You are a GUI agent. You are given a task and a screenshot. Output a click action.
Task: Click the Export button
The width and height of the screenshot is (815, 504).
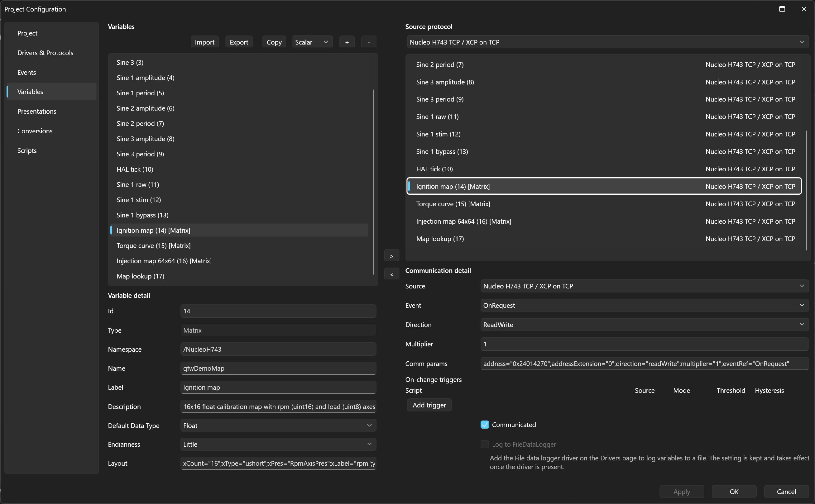239,42
